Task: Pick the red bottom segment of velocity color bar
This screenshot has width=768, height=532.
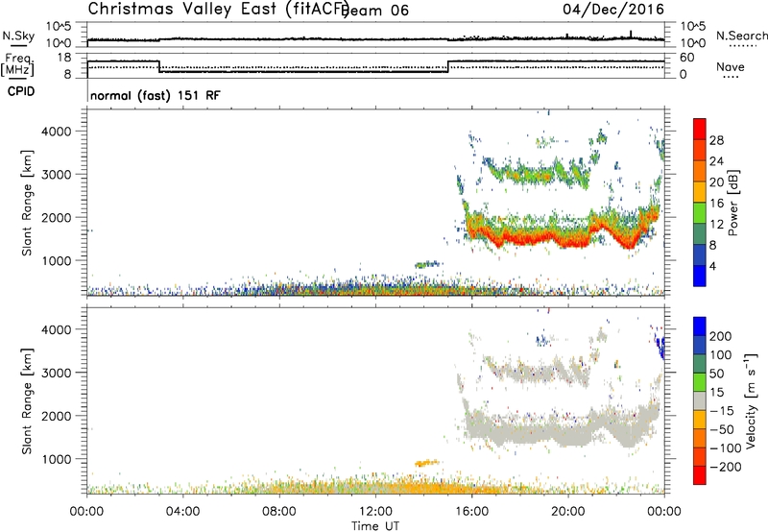Action: 700,475
